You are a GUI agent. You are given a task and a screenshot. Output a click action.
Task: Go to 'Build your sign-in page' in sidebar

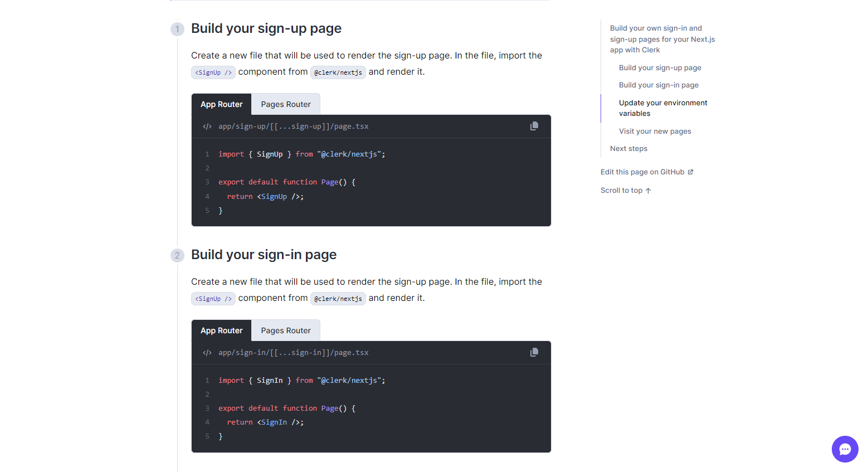coord(659,85)
